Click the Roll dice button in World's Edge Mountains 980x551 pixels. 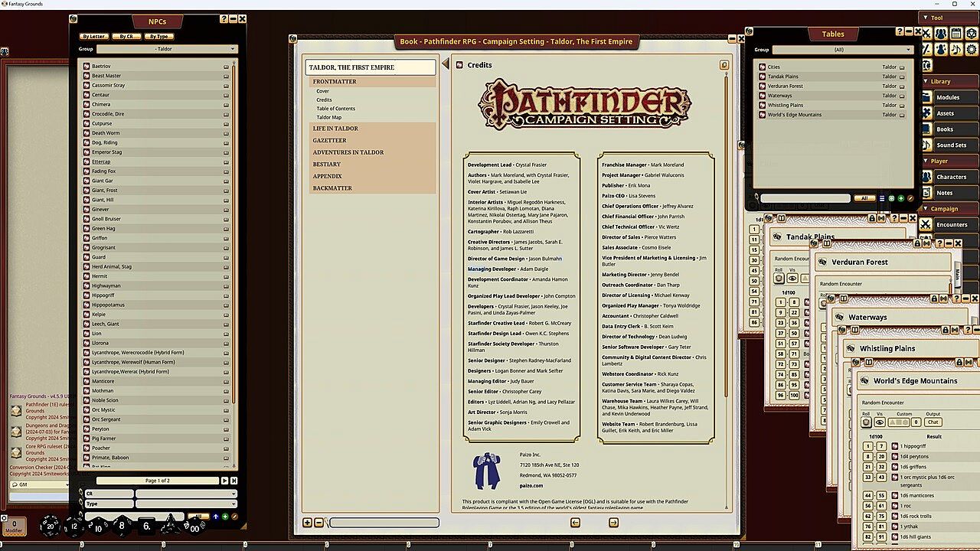point(866,422)
